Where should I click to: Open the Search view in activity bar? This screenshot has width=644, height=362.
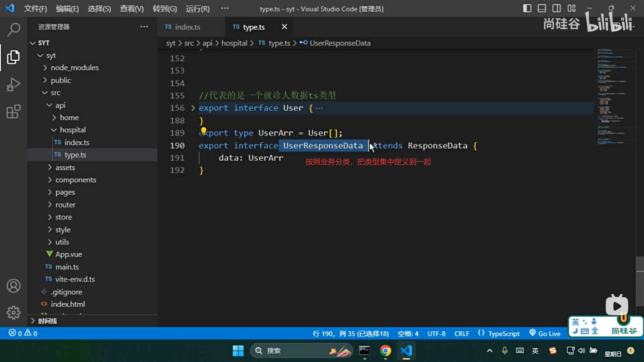(13, 29)
